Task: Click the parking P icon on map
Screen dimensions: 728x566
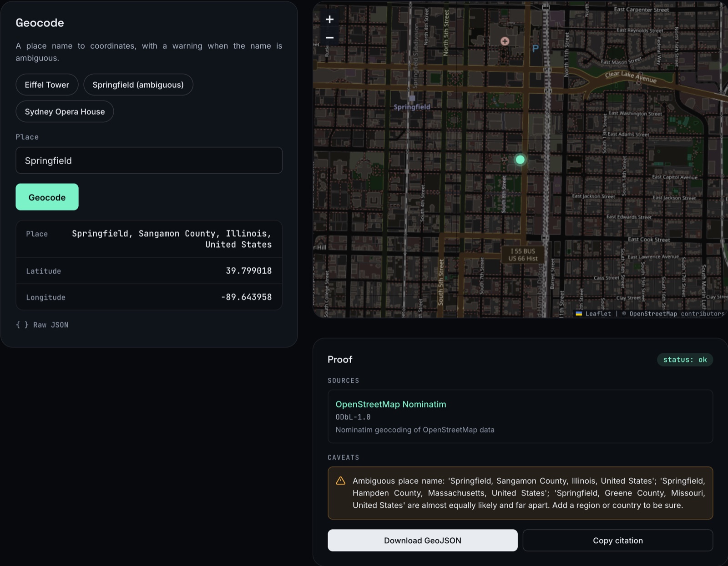Action: pos(536,48)
